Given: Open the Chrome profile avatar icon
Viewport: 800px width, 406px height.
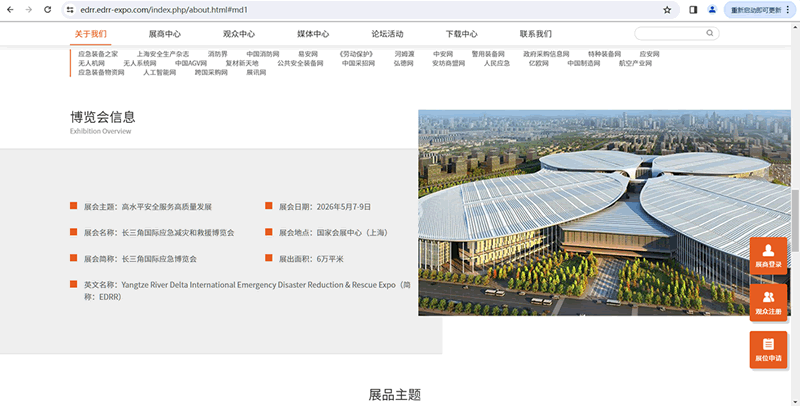Looking at the screenshot, I should (x=712, y=9).
